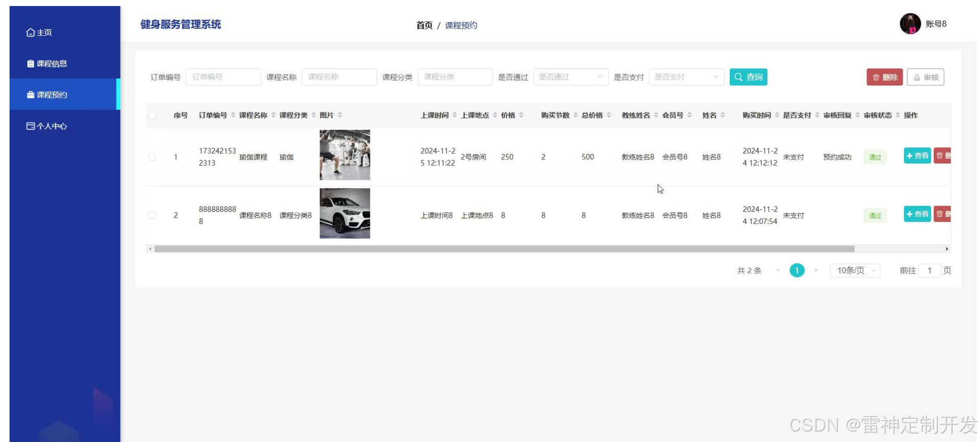Sort by 课程名称 column

click(x=273, y=115)
